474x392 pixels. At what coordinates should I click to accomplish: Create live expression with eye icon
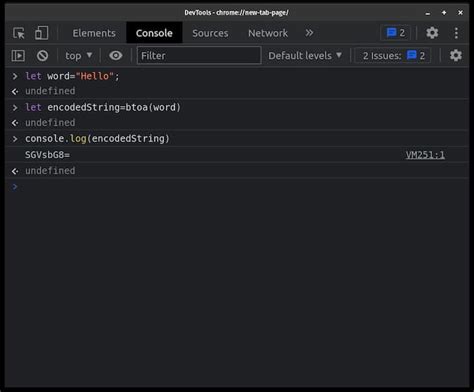click(116, 55)
